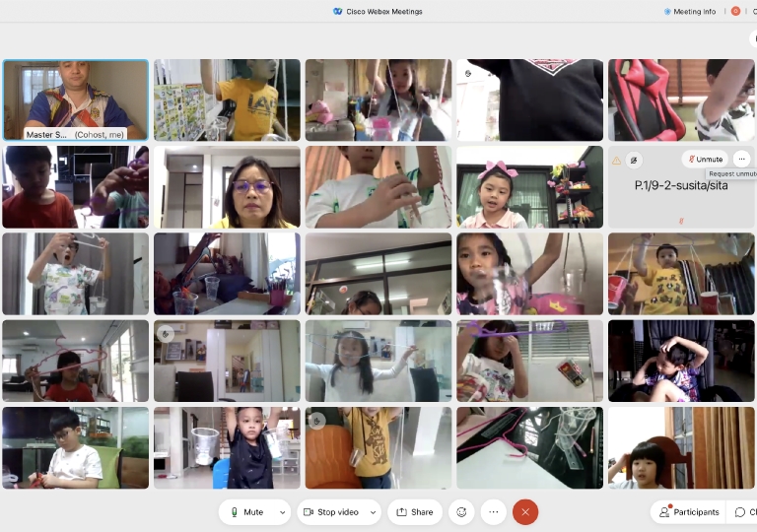Click the Stop video button
The width and height of the screenshot is (757, 532).
point(331,512)
